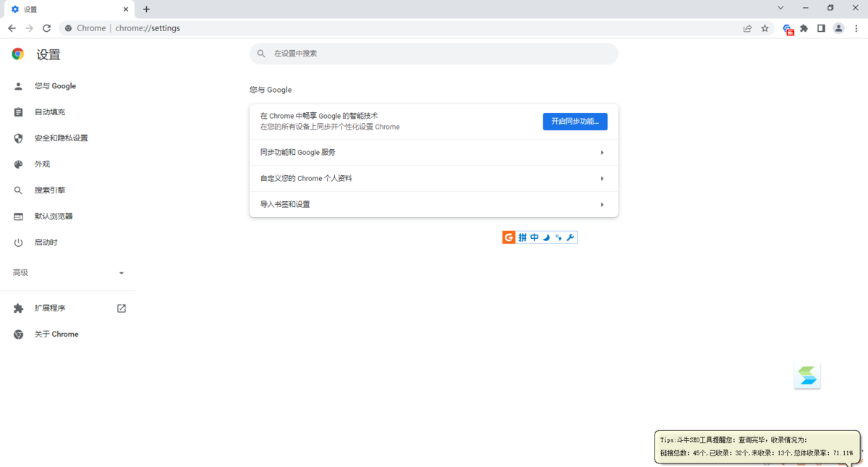Open the tab search chevron near window controls

tap(779, 8)
